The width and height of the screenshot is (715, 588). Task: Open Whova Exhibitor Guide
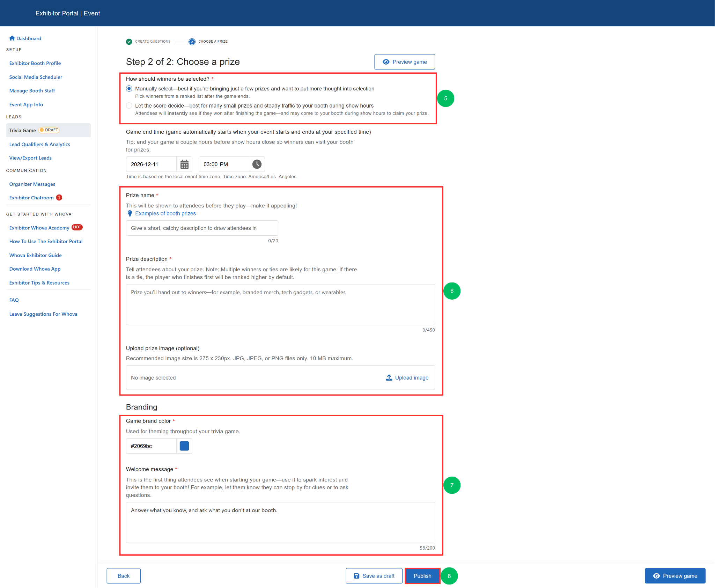[x=35, y=255]
